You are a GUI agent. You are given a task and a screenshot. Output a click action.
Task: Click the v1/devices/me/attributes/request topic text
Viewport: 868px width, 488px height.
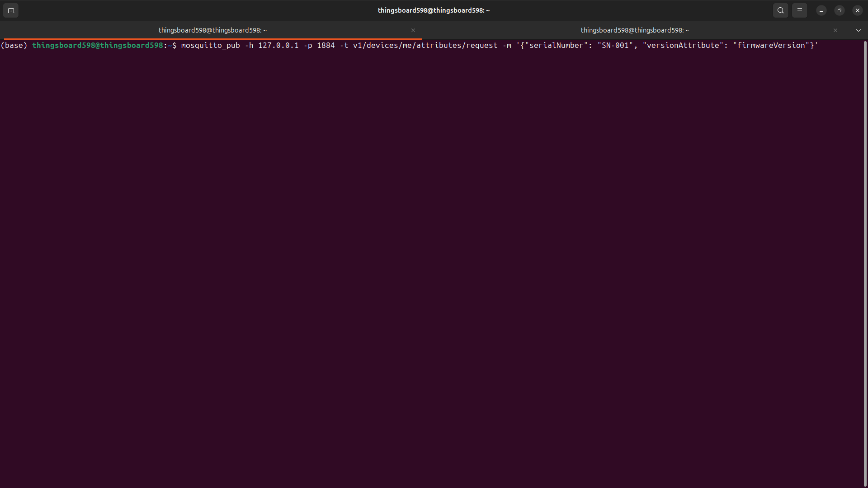coord(425,45)
